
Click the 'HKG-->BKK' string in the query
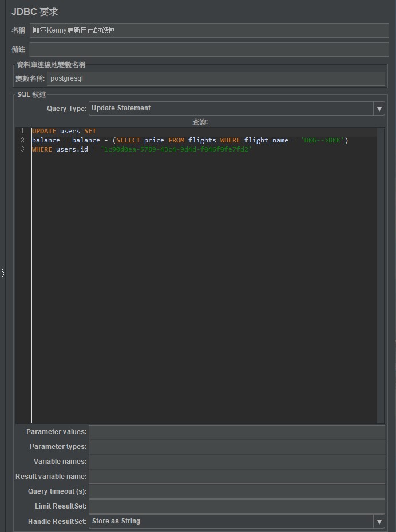324,140
